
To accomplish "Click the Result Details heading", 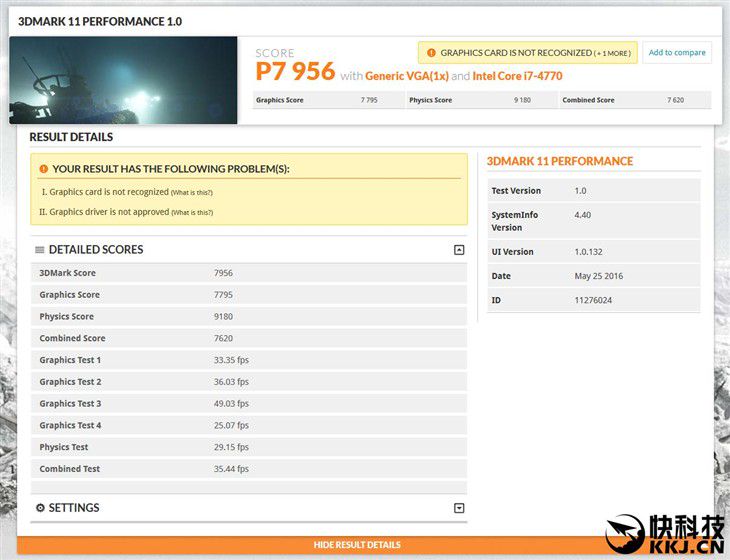I will (71, 137).
